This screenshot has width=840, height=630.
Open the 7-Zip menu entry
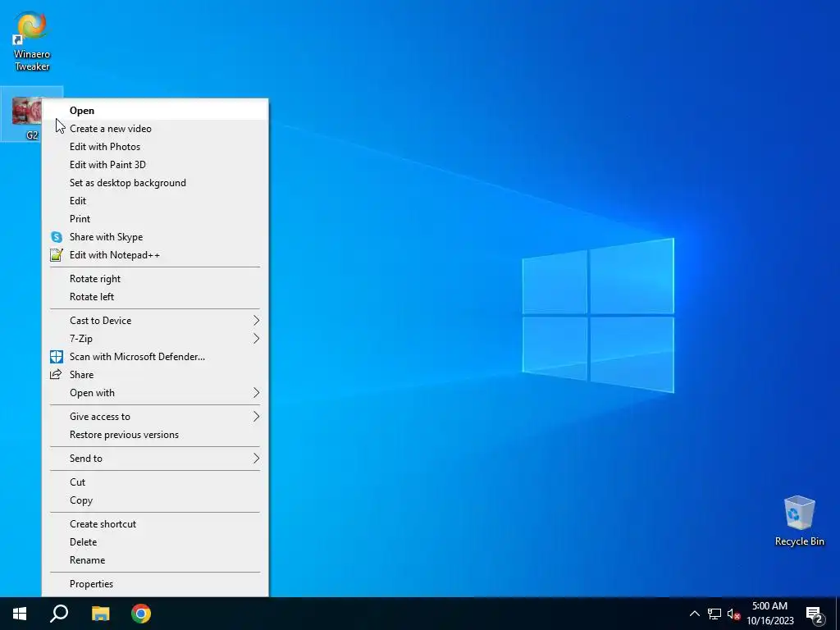(155, 339)
